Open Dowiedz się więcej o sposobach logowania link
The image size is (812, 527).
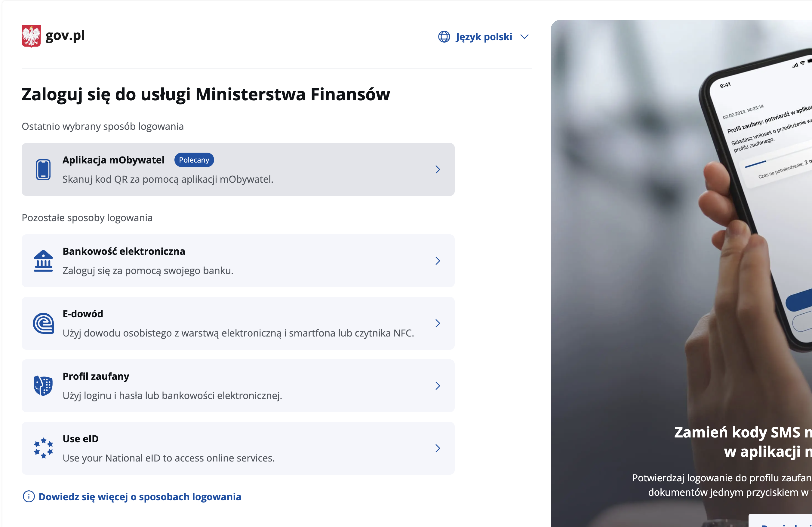[x=140, y=497]
